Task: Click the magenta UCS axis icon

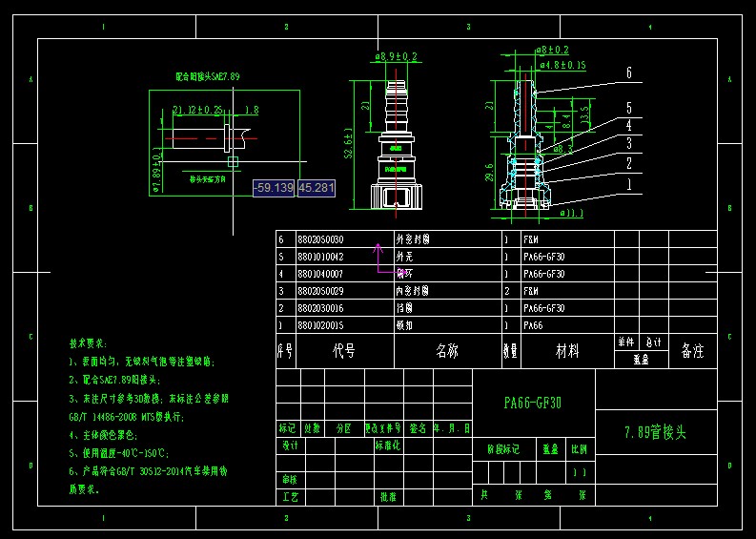Action: click(391, 259)
